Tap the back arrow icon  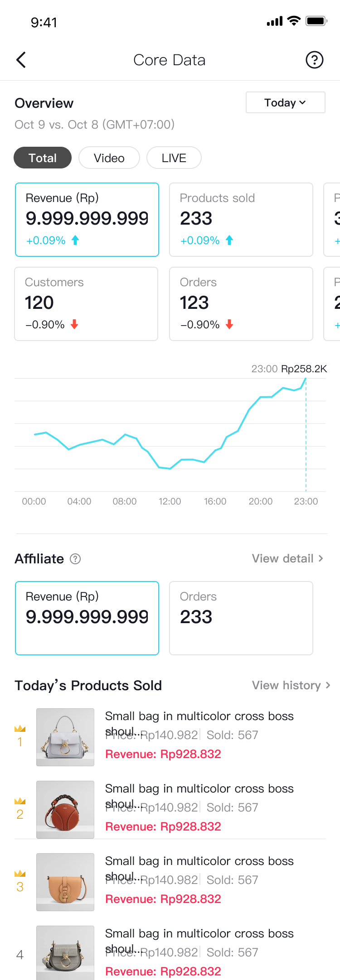[x=21, y=60]
